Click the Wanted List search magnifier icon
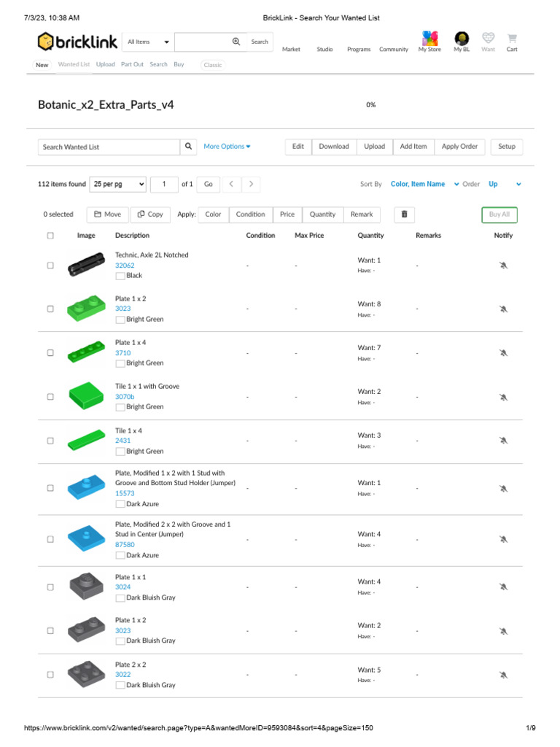This screenshot has height=747, width=560. click(189, 147)
